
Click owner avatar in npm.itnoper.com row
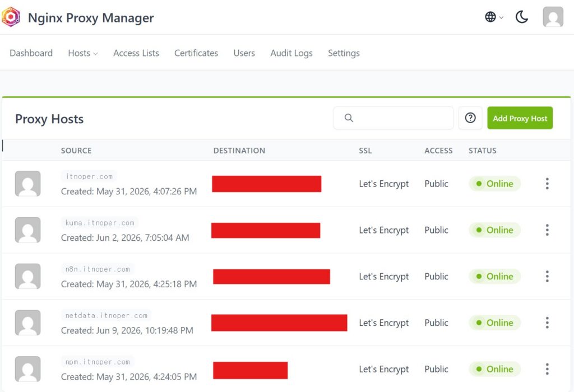[x=28, y=369]
